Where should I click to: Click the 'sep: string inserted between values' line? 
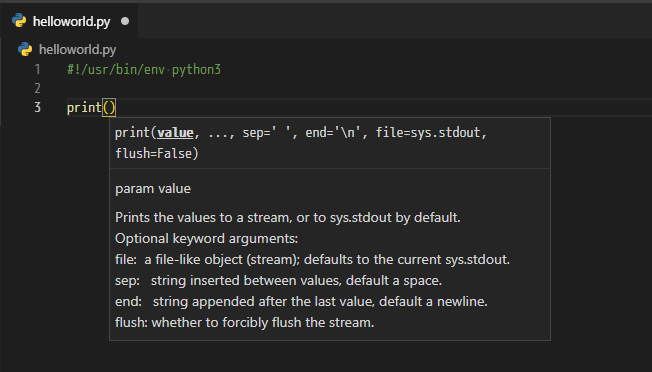278,281
